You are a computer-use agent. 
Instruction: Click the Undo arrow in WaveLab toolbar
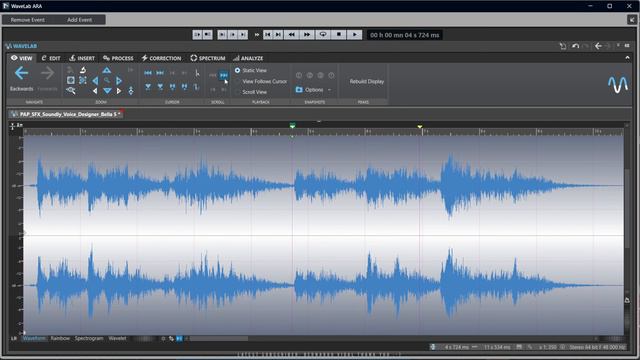[576, 46]
